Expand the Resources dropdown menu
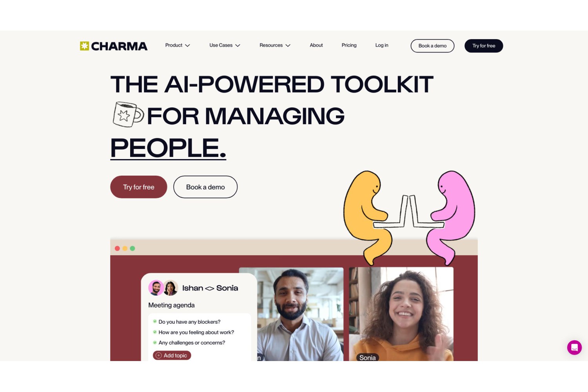 pos(275,45)
